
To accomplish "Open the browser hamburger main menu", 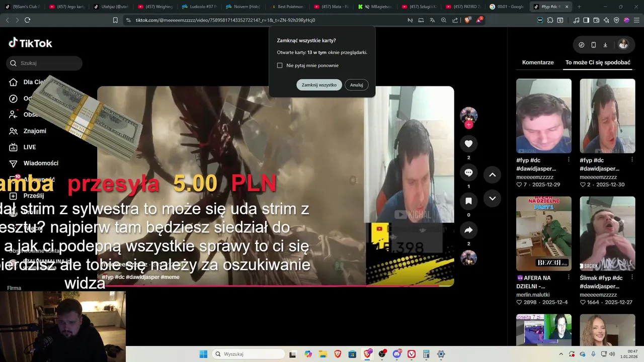I will click(636, 20).
